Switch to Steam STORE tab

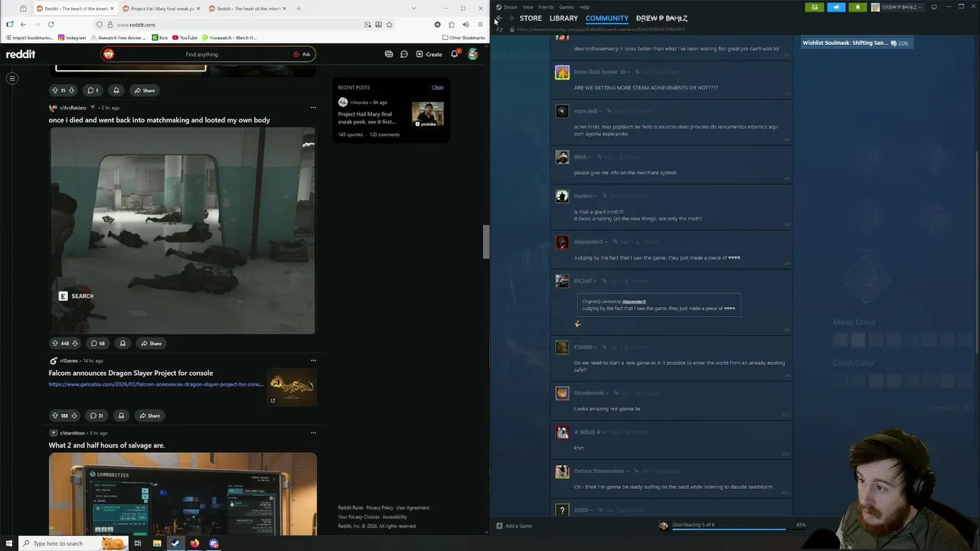tap(531, 18)
